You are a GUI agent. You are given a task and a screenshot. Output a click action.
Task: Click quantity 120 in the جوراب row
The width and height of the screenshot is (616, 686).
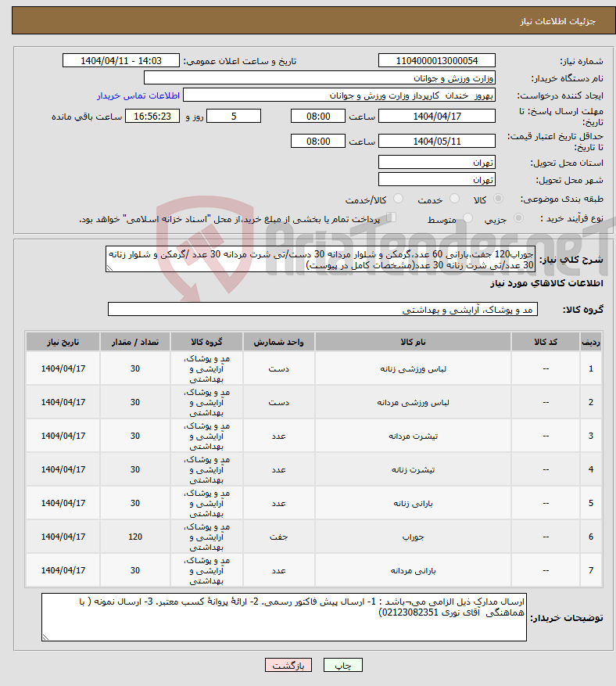tap(135, 537)
